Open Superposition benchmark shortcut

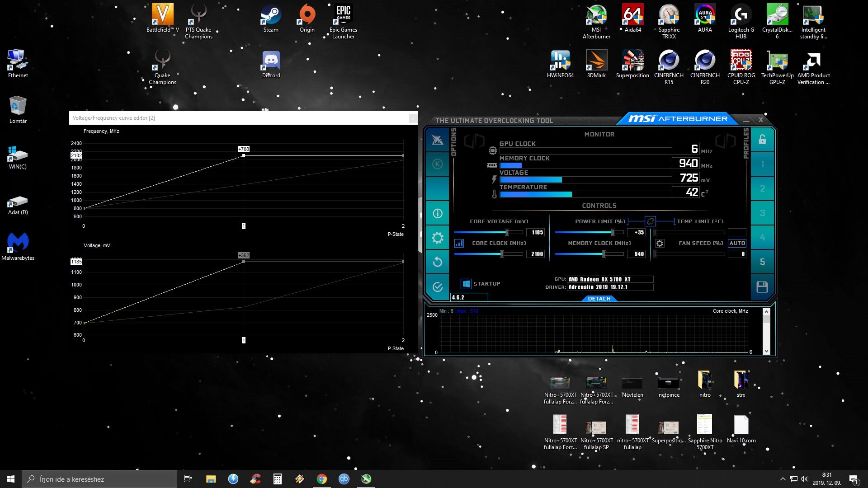tap(632, 64)
